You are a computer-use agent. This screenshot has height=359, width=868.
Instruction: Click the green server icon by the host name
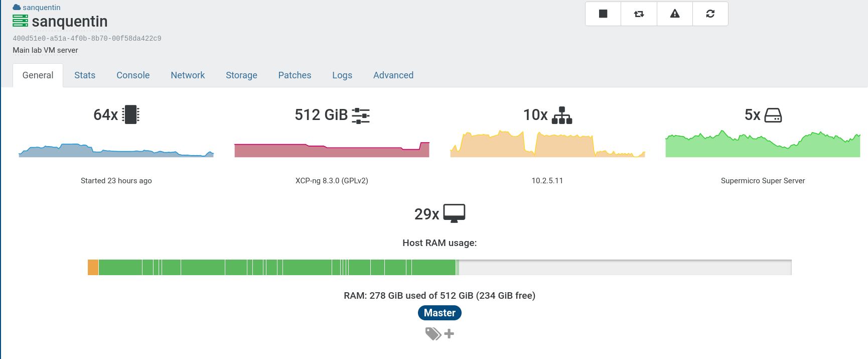[20, 21]
